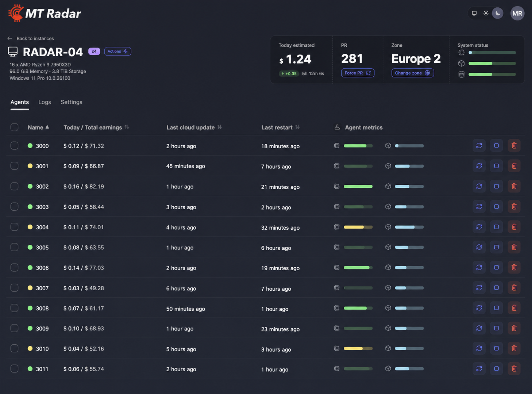
Task: Select the checkbox for agent 3001
Action: (14, 166)
